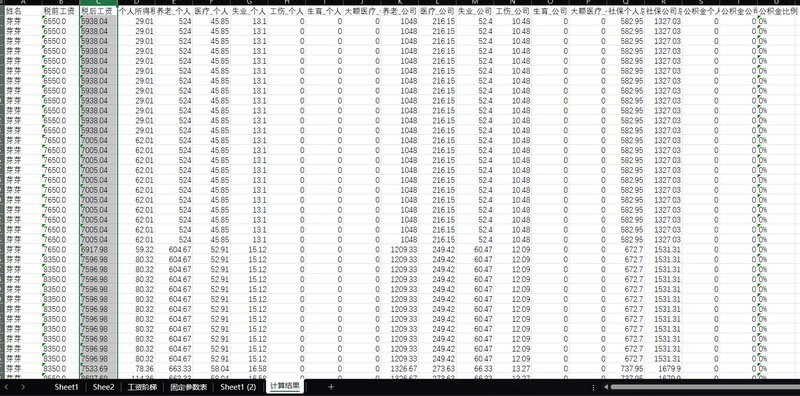Click the active 计算结果 sheet tab
The width and height of the screenshot is (800, 396).
click(x=284, y=386)
